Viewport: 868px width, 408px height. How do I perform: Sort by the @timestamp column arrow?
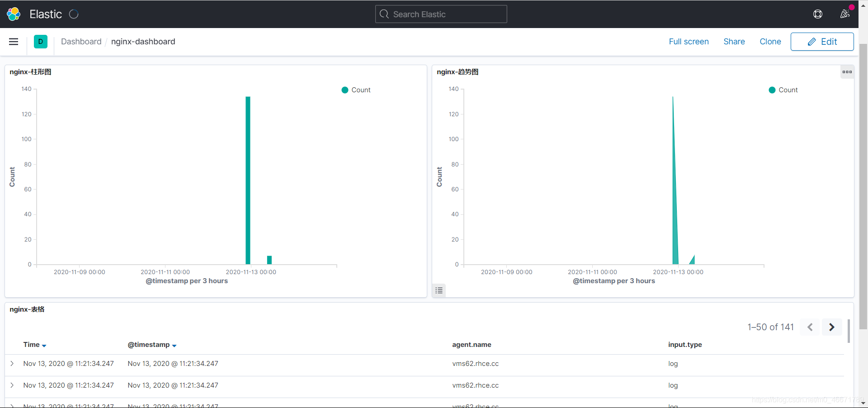pyautogui.click(x=174, y=346)
